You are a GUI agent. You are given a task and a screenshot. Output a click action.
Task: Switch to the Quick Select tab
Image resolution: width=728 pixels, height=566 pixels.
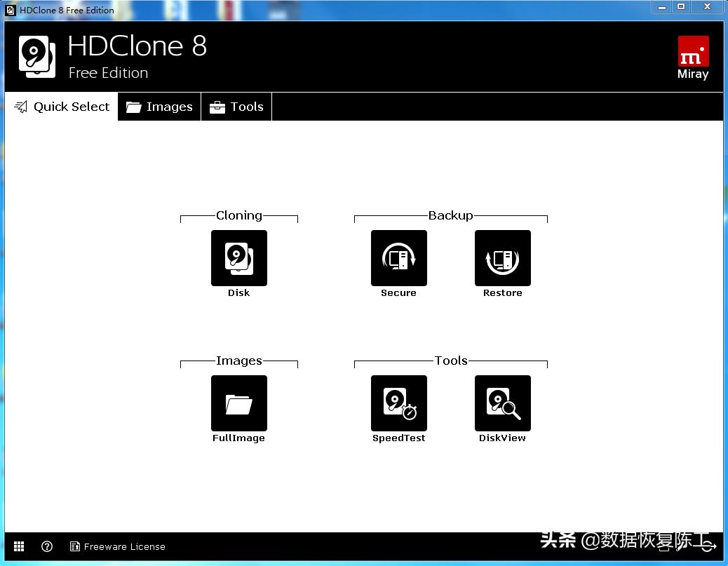tap(61, 107)
